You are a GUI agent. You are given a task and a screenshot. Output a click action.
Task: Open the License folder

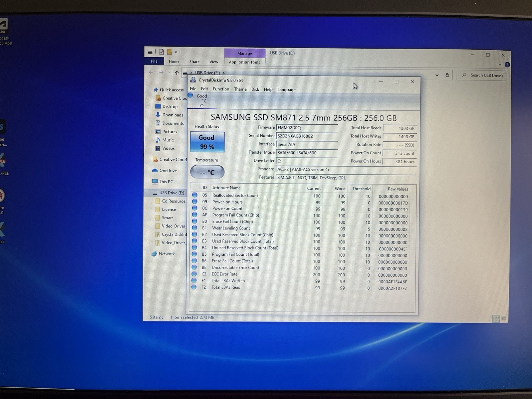point(166,209)
